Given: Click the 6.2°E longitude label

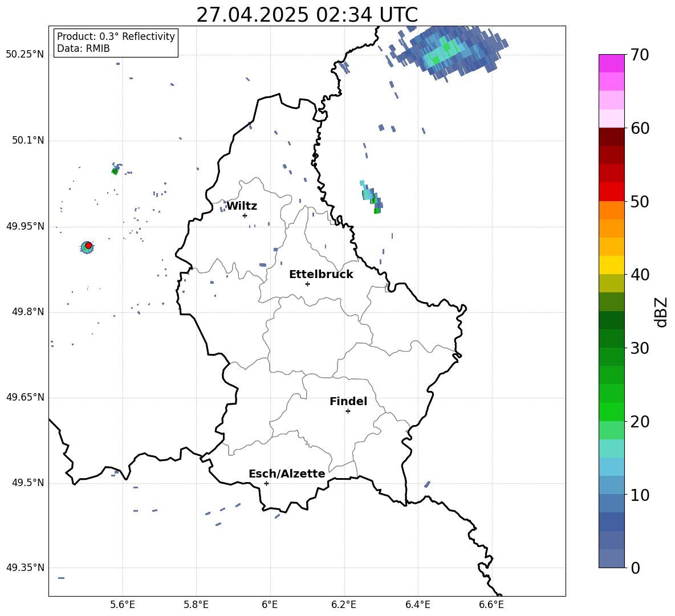Looking at the screenshot, I should [344, 605].
